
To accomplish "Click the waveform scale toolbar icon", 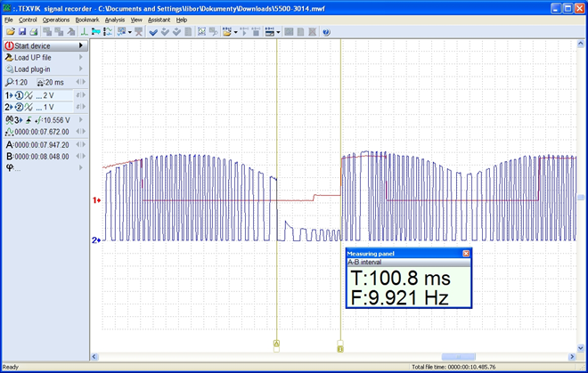I will pos(108,32).
